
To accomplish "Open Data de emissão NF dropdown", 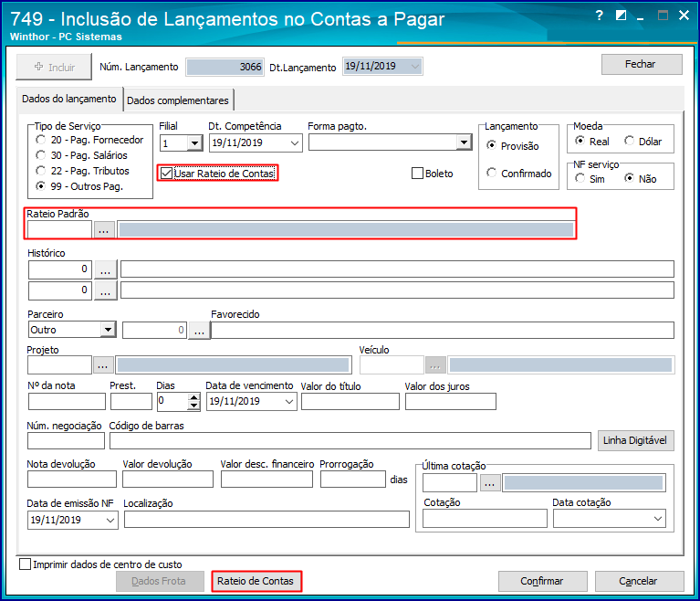I will [110, 520].
